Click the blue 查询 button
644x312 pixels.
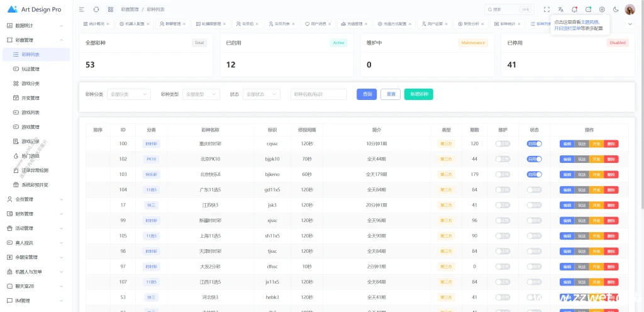click(367, 94)
